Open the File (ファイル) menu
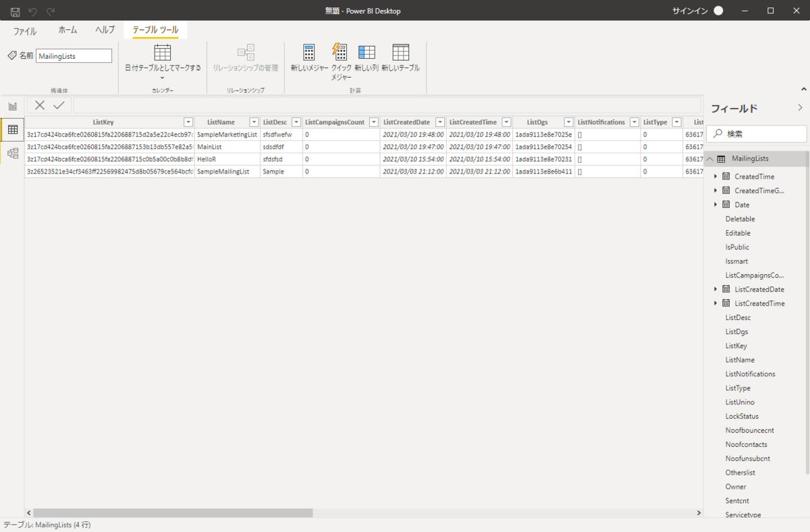 tap(25, 31)
